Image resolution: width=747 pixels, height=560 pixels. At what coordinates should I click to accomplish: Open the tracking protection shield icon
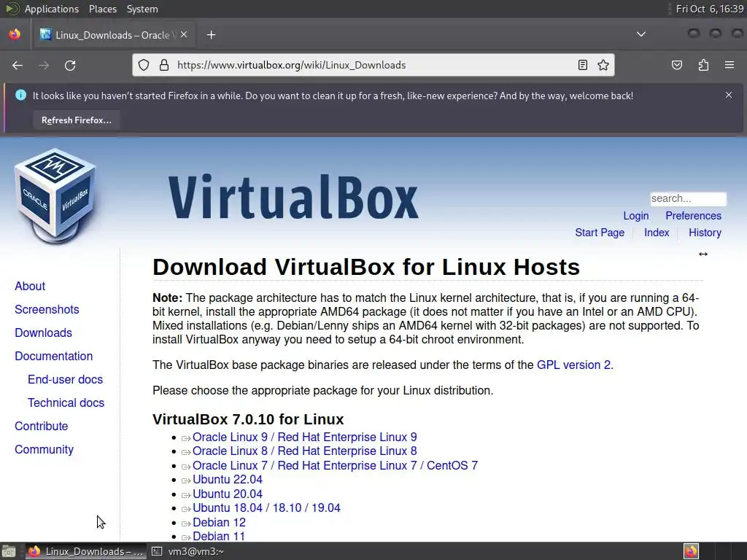coord(144,65)
